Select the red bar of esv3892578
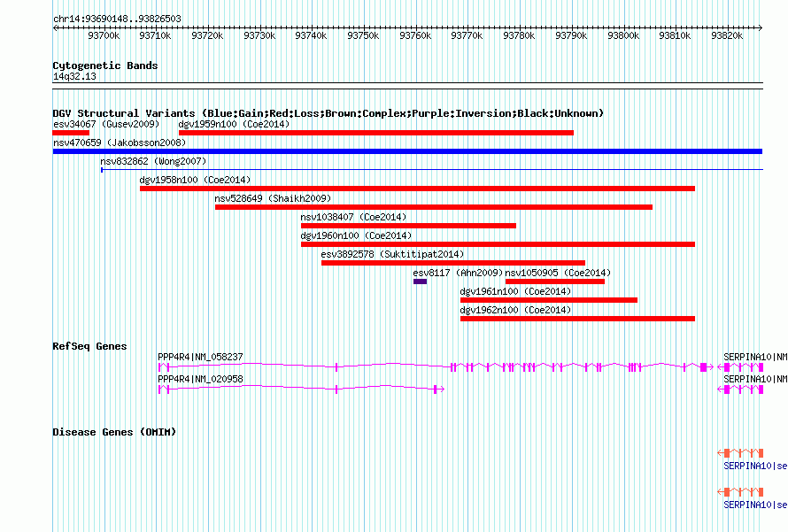The width and height of the screenshot is (788, 532). click(x=453, y=263)
